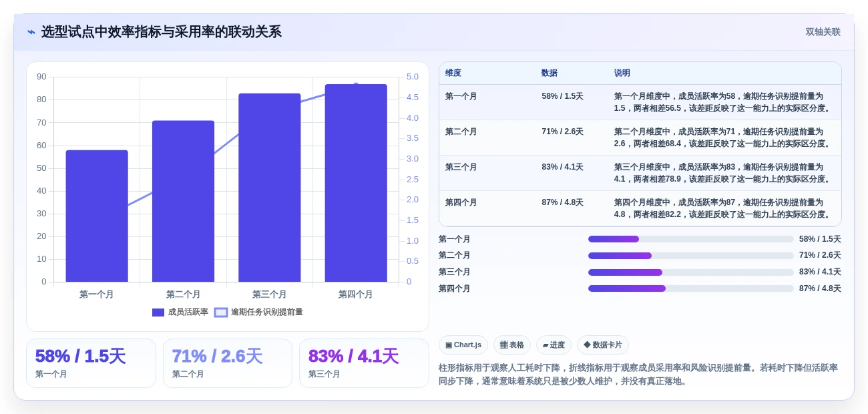Open the 83% / 4.1天 data card
The image size is (868, 414).
(x=364, y=363)
